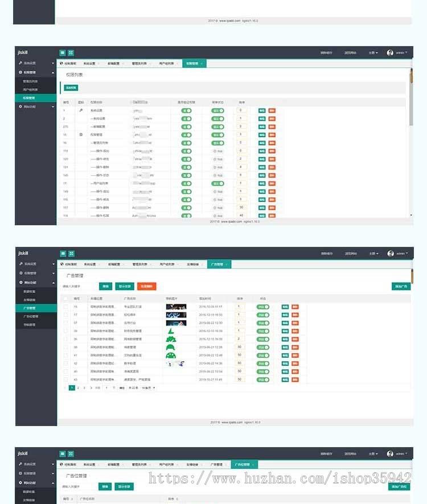The image size is (427, 504).
Task: Click the green edit icon for ad number 15
Action: [x=285, y=307]
